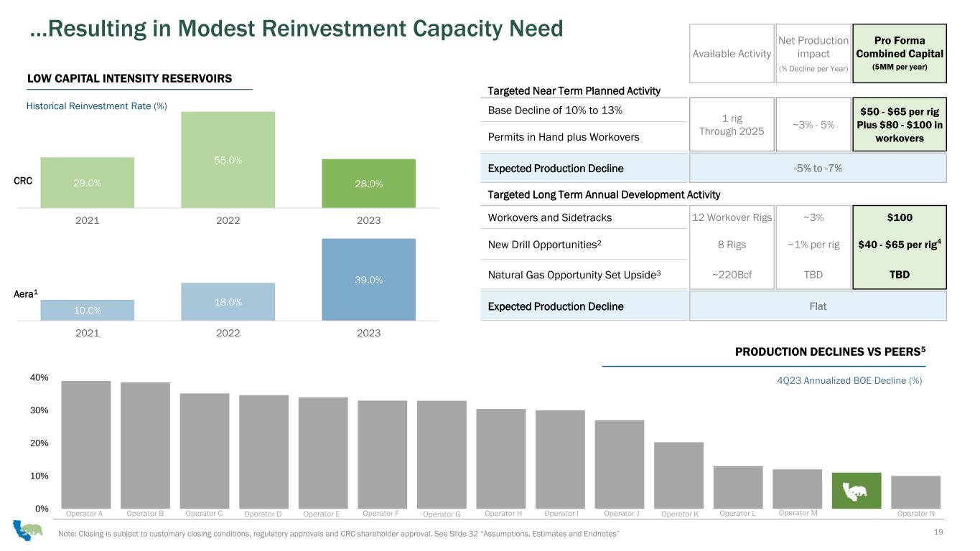Click the footnote about customary closing conditions
The height and width of the screenshot is (551, 980).
click(339, 533)
